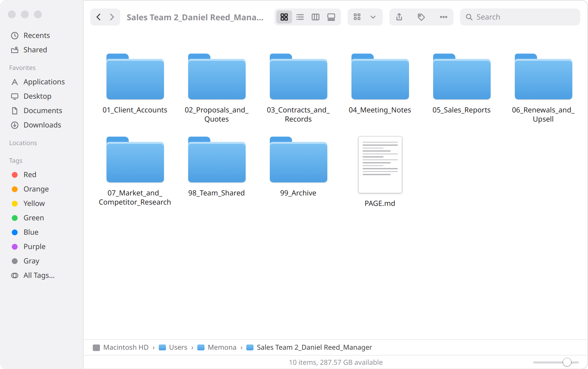588x369 pixels.
Task: Select the 04_Meeting_Notes folder
Action: click(380, 76)
